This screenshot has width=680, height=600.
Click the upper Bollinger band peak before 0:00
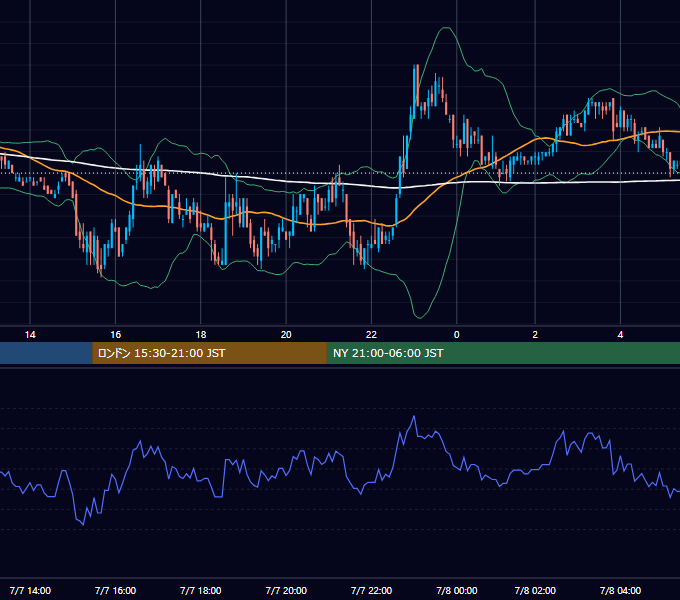[446, 28]
